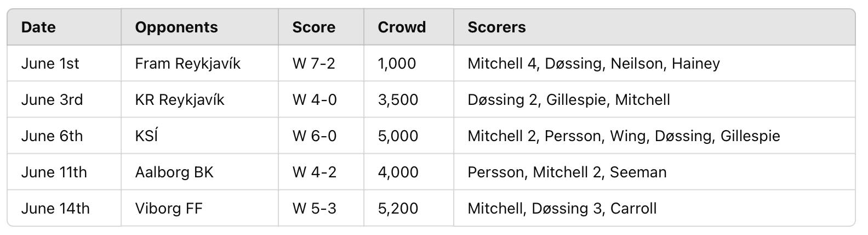Click the Crowd column header

click(402, 27)
